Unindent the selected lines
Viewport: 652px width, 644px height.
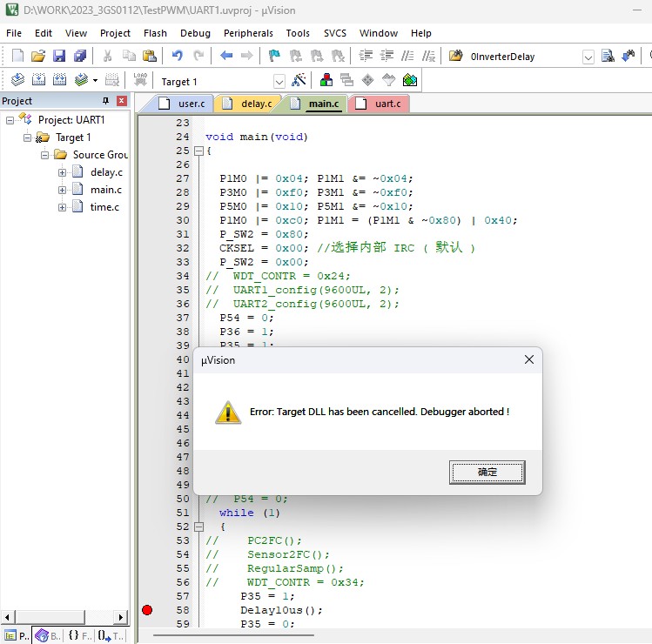(x=386, y=56)
